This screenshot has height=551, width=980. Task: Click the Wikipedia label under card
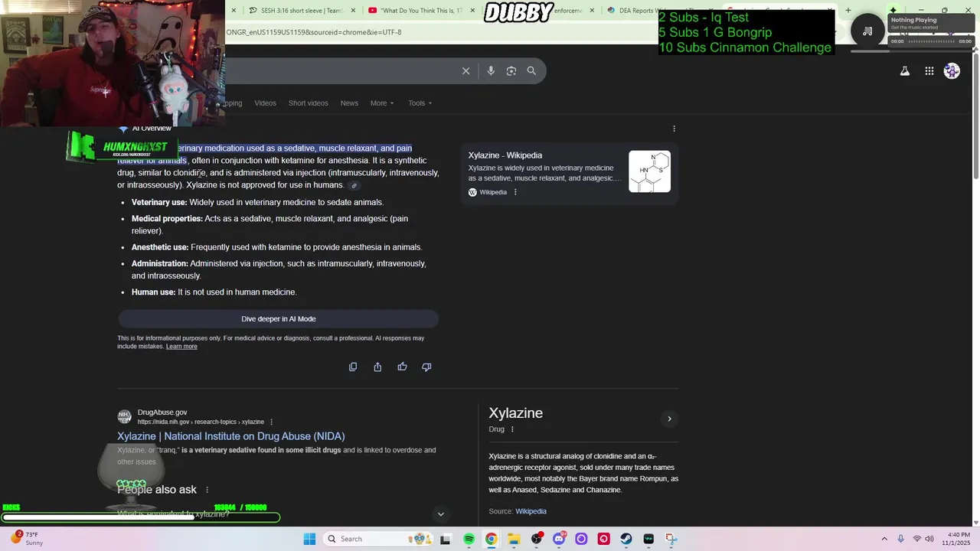coord(493,192)
